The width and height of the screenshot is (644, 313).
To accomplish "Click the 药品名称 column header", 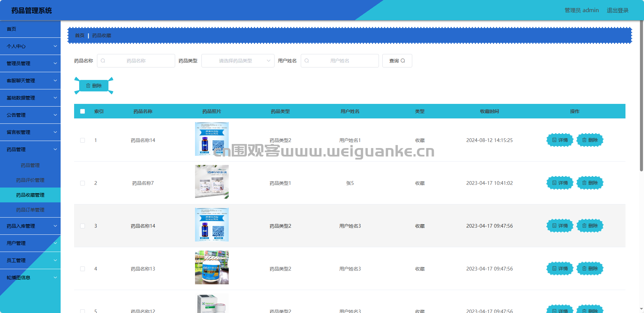I will [143, 111].
